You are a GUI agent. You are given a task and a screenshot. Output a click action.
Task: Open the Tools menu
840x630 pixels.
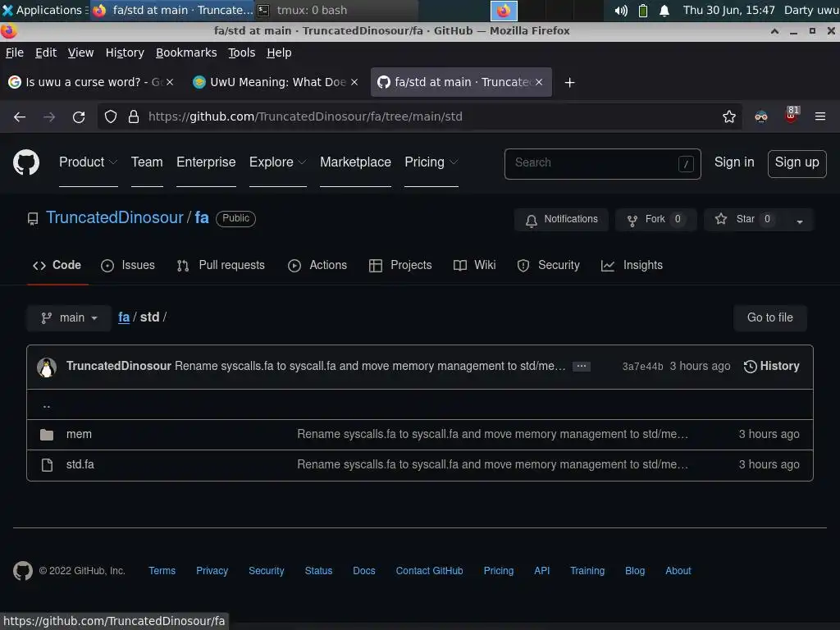pyautogui.click(x=242, y=52)
